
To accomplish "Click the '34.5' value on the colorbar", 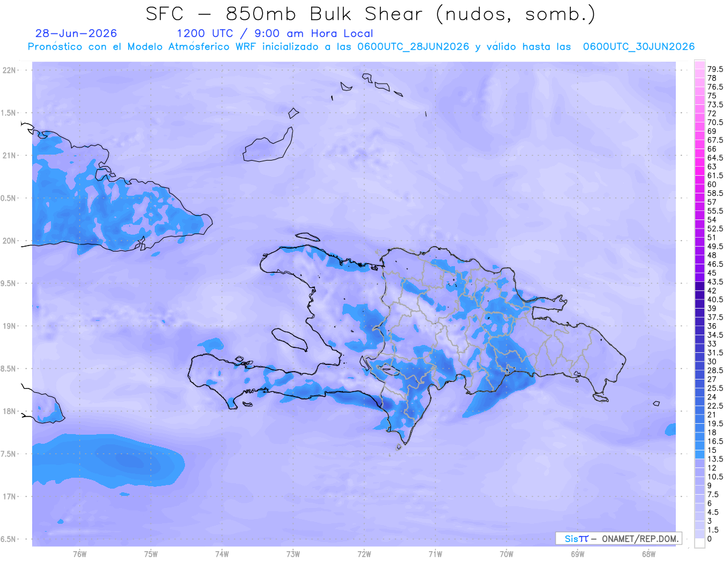I will tap(715, 335).
